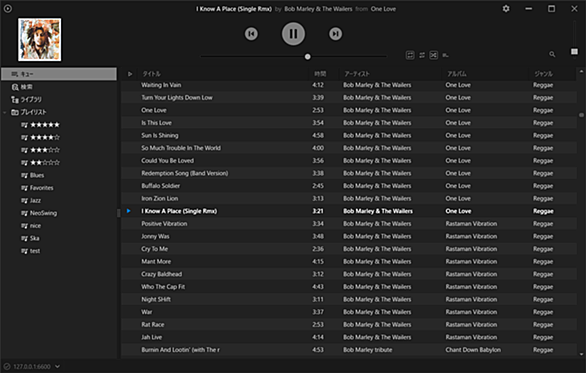Select the track Positive Vibration
Viewport: 586px width, 373px height.
tap(164, 224)
